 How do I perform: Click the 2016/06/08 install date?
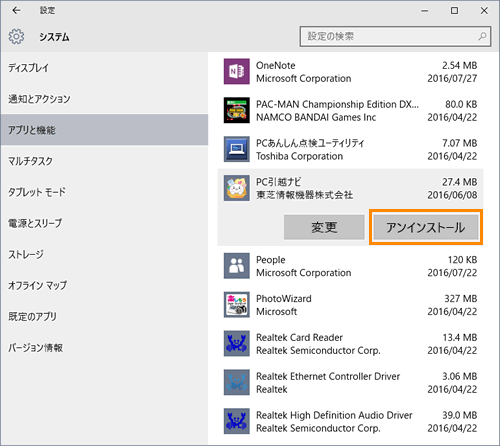pos(452,195)
